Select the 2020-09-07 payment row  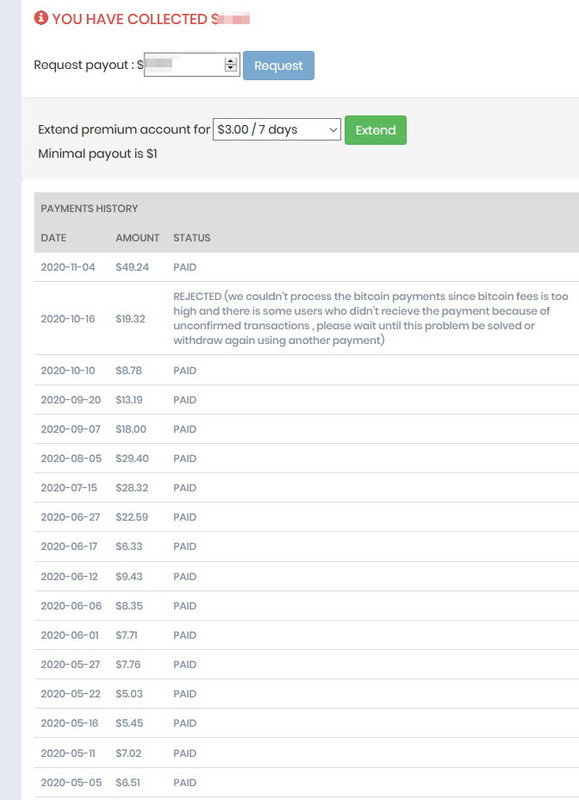pyautogui.click(x=307, y=429)
